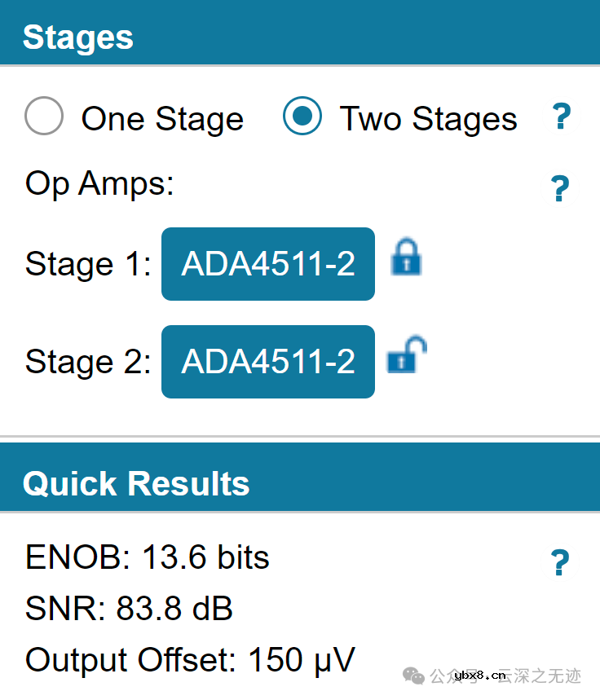
Task: Click the Stage 1 label text
Action: [88, 264]
